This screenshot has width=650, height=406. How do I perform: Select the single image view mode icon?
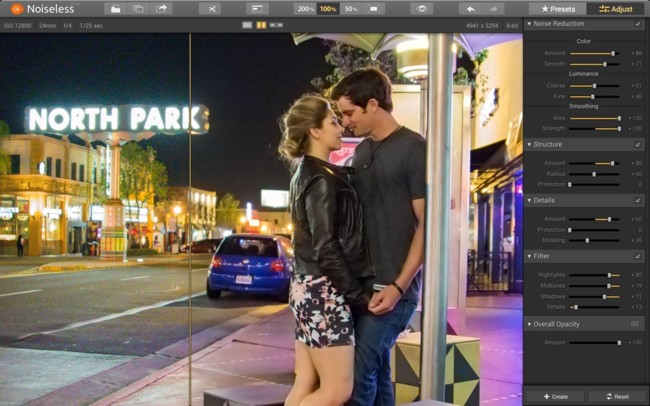coord(247,25)
